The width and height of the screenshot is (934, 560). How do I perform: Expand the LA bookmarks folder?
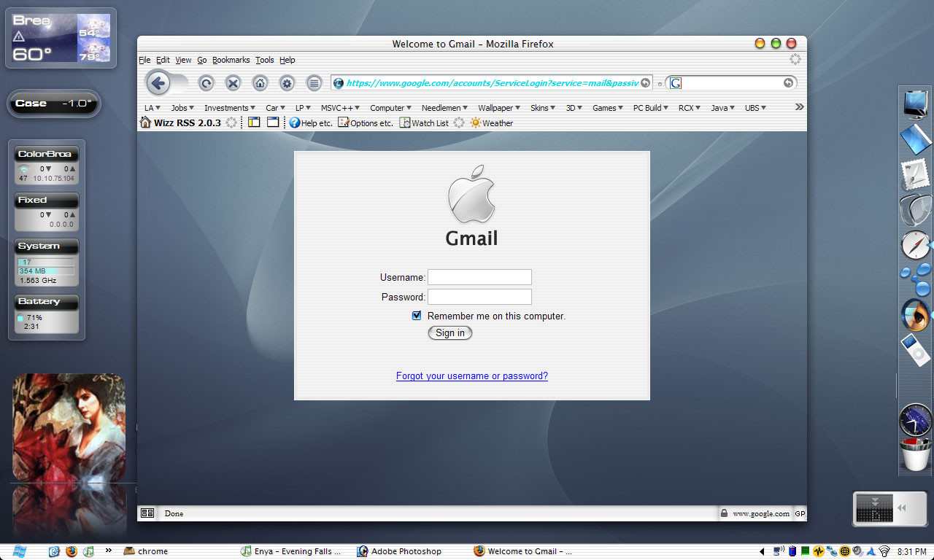(153, 108)
